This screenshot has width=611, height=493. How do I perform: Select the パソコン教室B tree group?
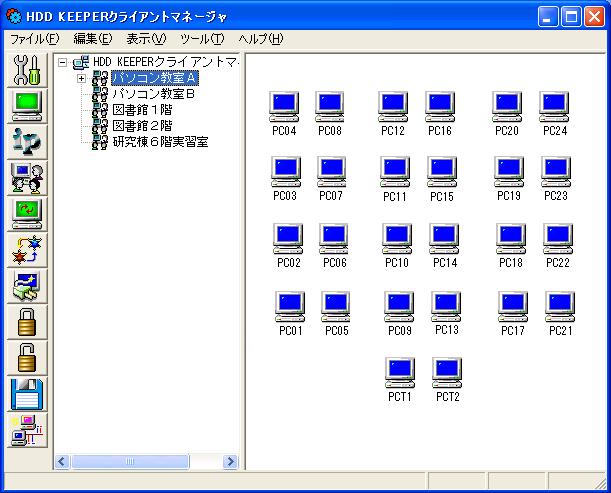154,94
